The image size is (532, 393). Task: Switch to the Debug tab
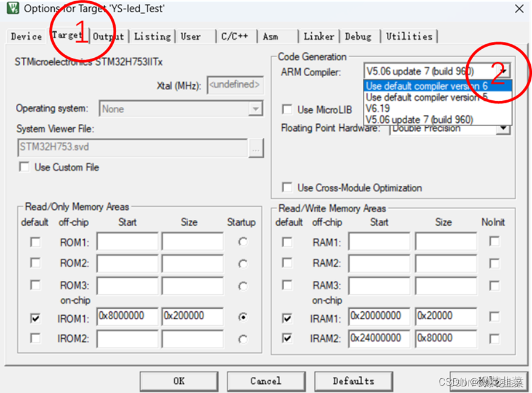point(359,36)
